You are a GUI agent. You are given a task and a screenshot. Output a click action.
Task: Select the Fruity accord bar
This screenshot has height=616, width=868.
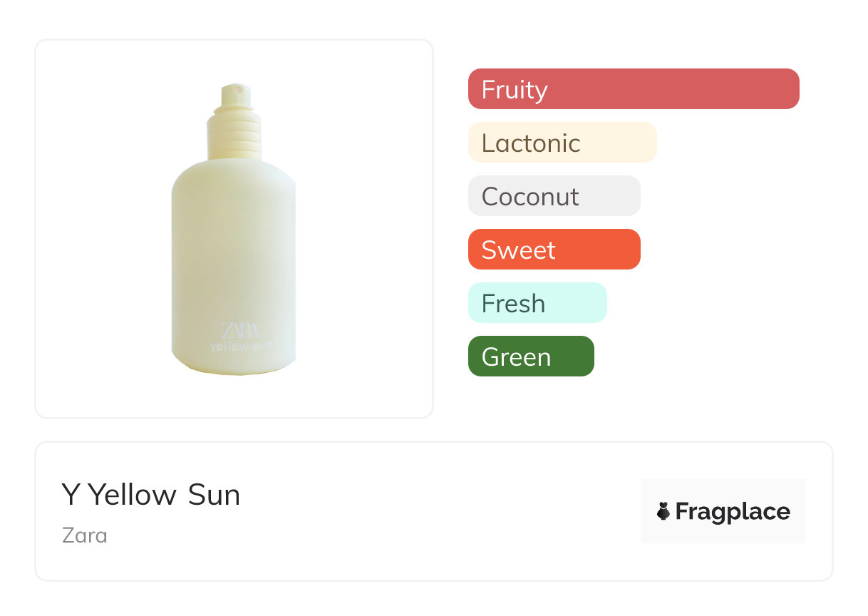coord(634,89)
